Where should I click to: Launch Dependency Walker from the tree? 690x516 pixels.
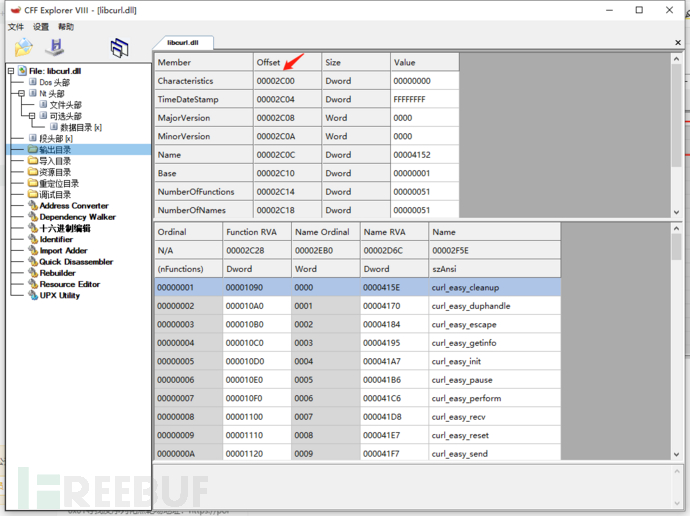(77, 217)
